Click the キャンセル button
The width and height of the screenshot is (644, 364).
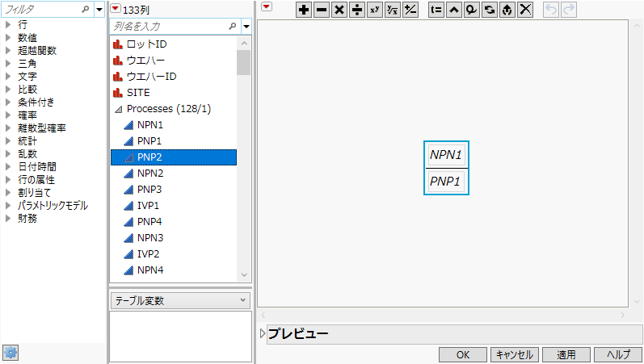click(514, 354)
